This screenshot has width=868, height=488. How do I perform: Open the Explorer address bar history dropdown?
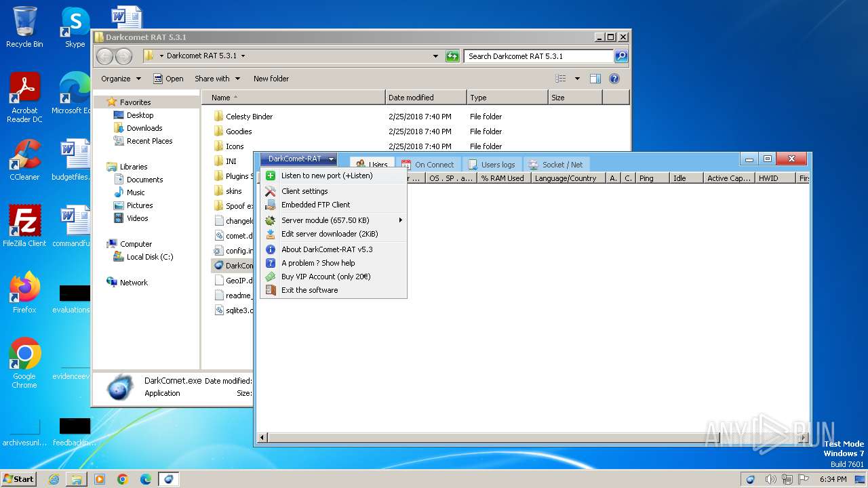(x=435, y=56)
